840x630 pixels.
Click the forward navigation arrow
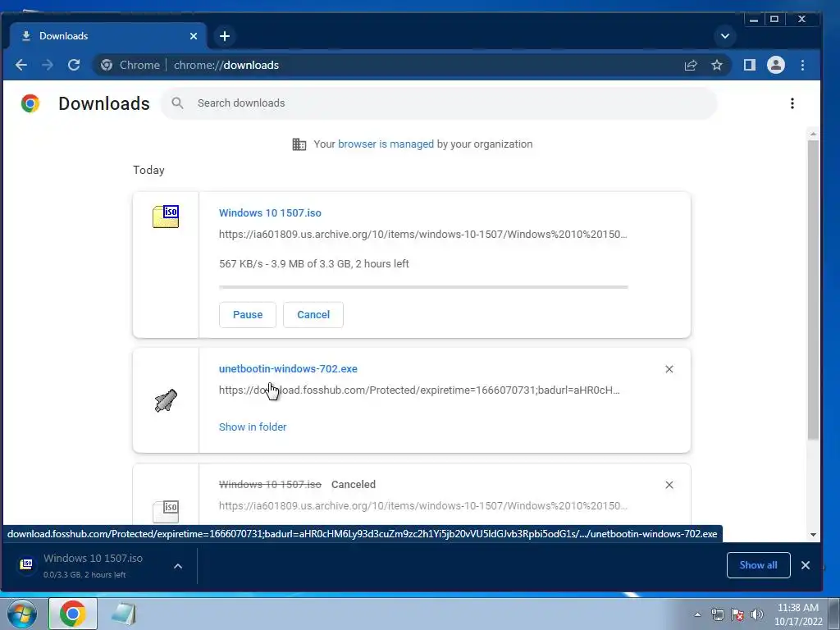47,65
